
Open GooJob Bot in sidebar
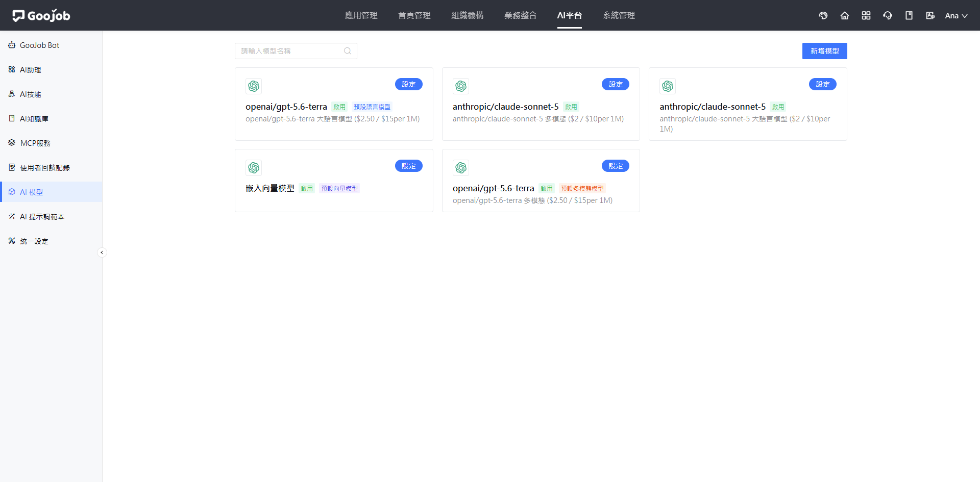(x=51, y=45)
